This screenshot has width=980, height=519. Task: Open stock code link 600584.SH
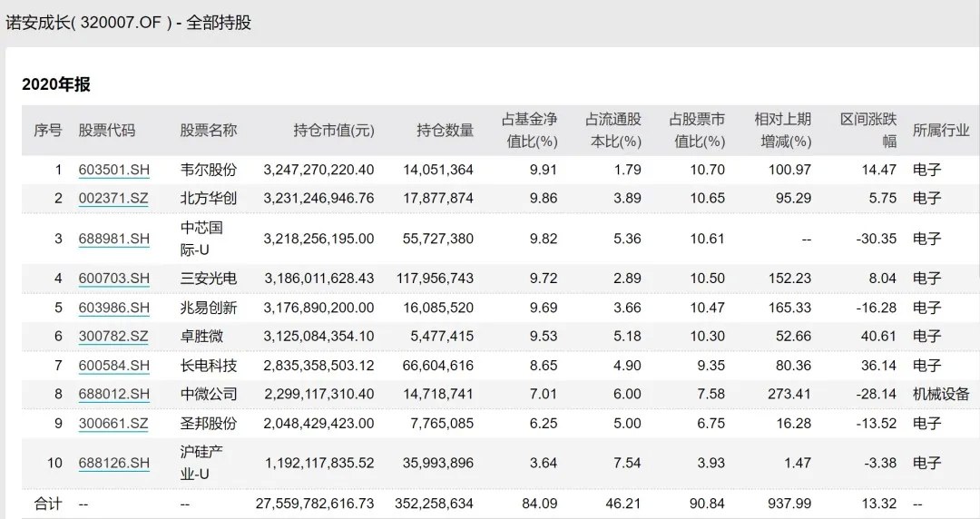pos(113,365)
